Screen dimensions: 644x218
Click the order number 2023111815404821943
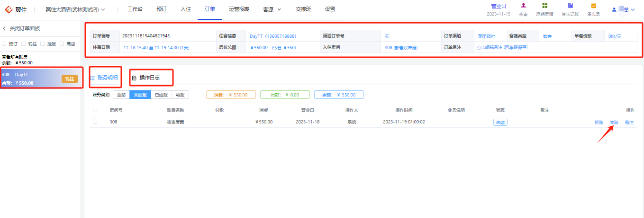[x=146, y=36]
